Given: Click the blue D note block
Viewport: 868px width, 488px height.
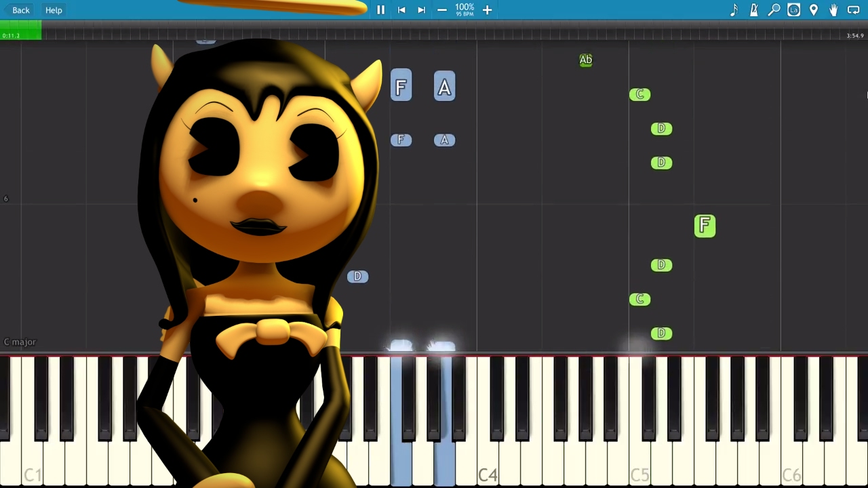Looking at the screenshot, I should pos(357,277).
